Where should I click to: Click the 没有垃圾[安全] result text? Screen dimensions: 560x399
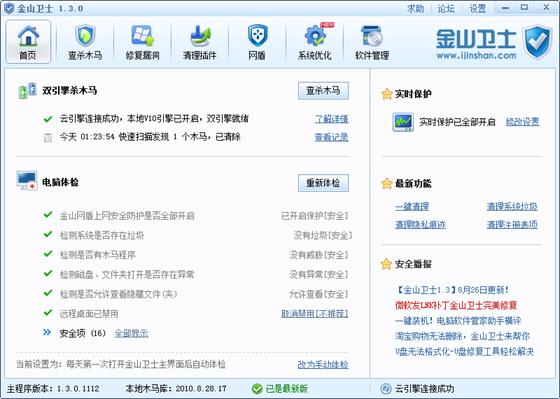tap(323, 235)
